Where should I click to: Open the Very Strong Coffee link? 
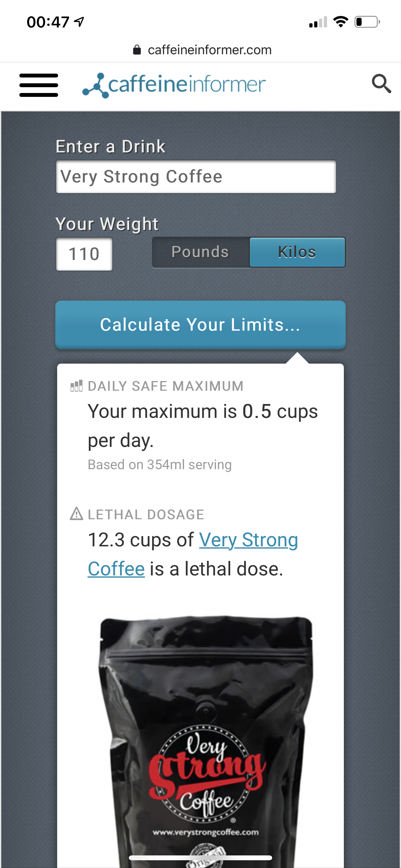click(248, 540)
